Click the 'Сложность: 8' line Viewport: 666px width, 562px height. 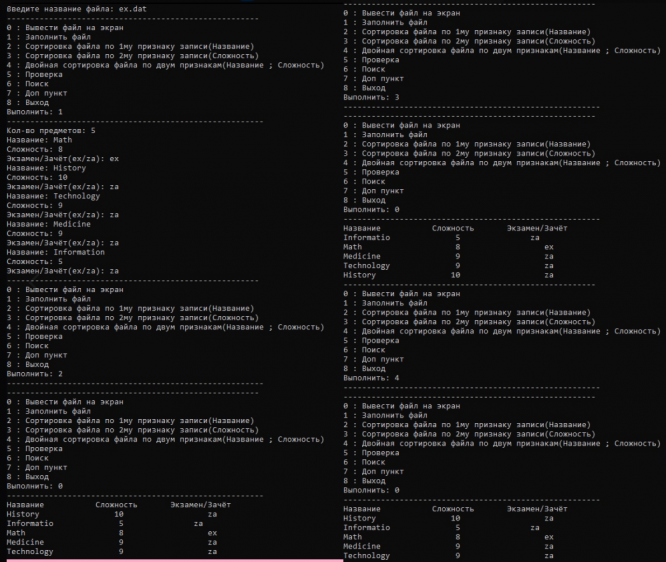pyautogui.click(x=34, y=149)
